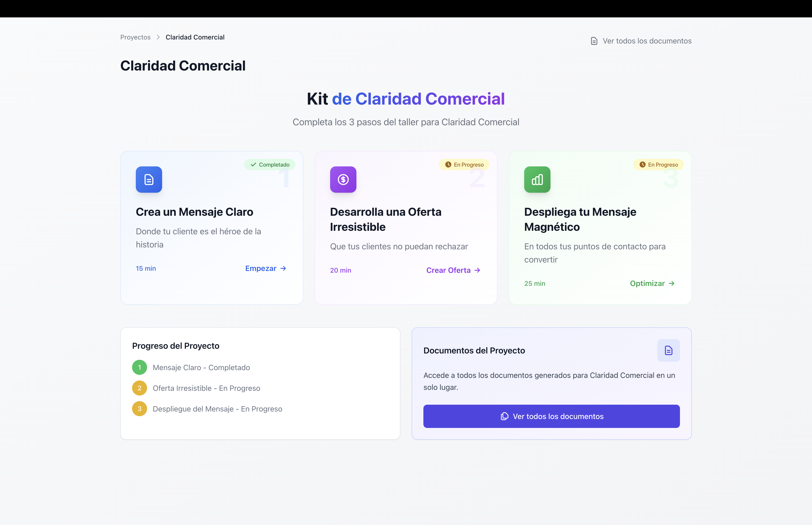
Task: Click the blue document icon on Mensaje Claro card
Action: point(148,180)
